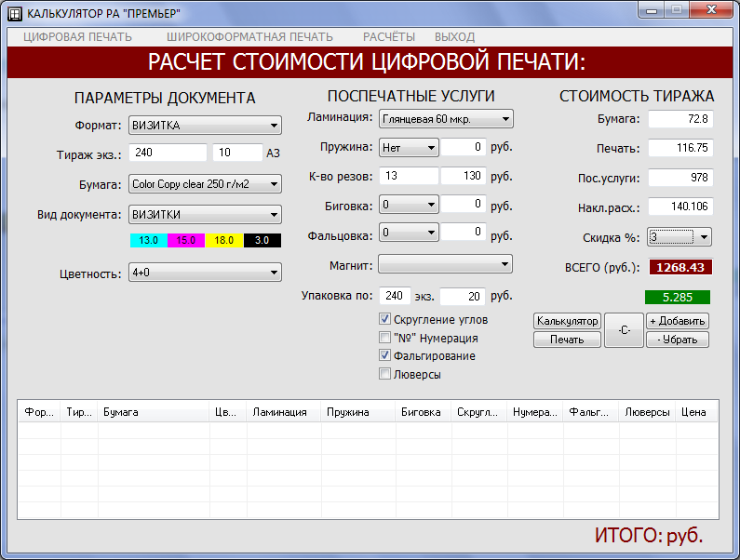Click the Ламинация column header in table
The image size is (740, 560).
(x=283, y=412)
